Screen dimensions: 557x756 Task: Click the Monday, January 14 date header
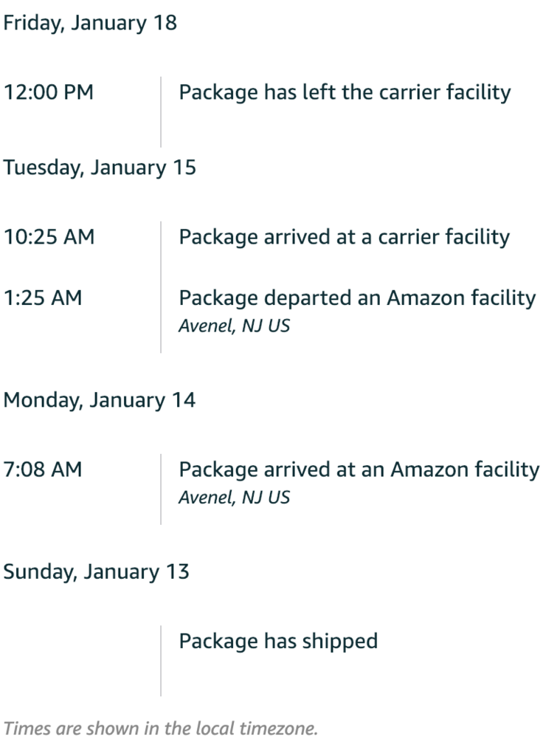(x=100, y=400)
